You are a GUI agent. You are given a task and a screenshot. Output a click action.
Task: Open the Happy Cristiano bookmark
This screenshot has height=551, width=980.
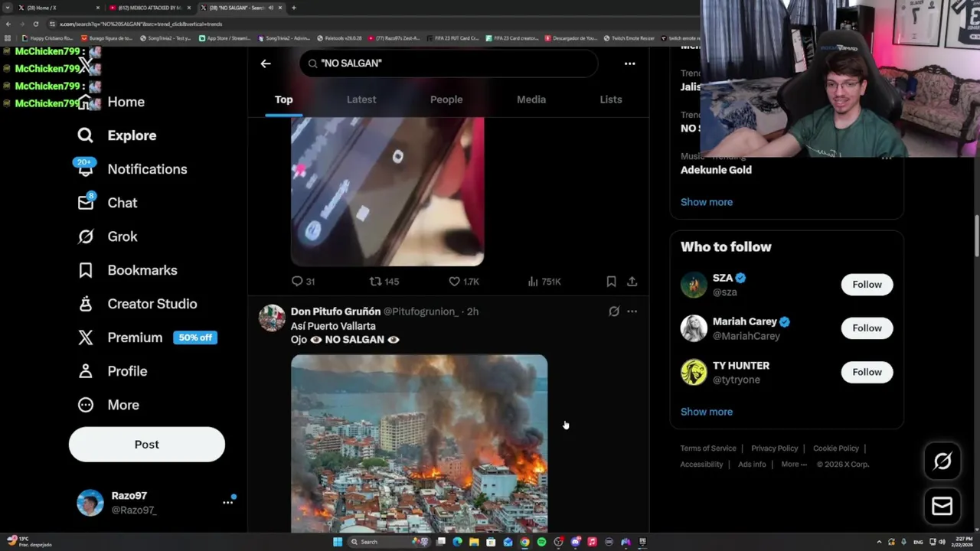point(48,38)
